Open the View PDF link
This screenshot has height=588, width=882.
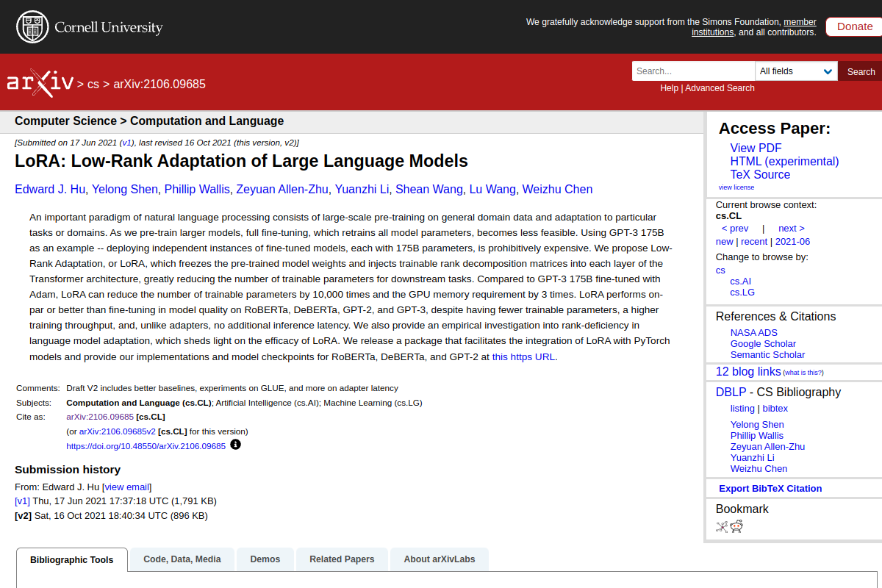(x=756, y=148)
